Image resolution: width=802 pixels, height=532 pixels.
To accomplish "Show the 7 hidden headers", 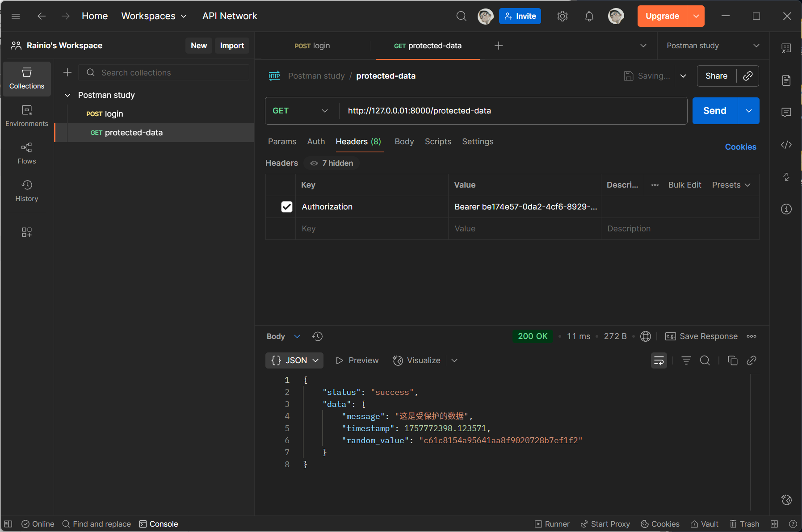I will [332, 163].
